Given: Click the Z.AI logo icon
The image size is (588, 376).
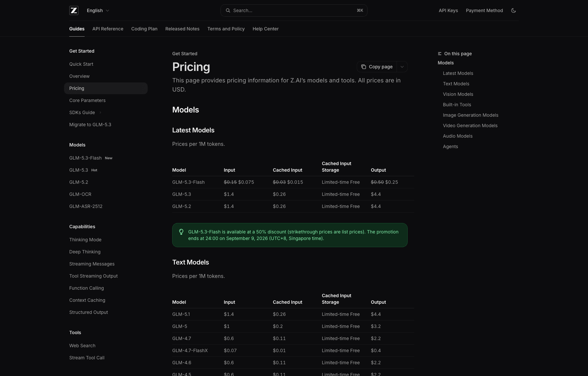Looking at the screenshot, I should [x=74, y=10].
